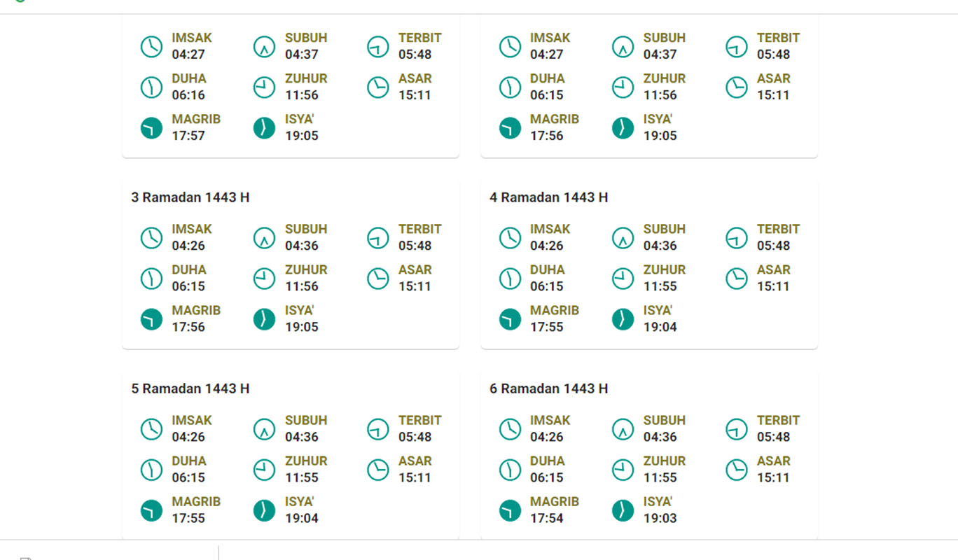Click the "5 Ramadan 1443 H" card title
The width and height of the screenshot is (958, 560).
click(x=190, y=388)
